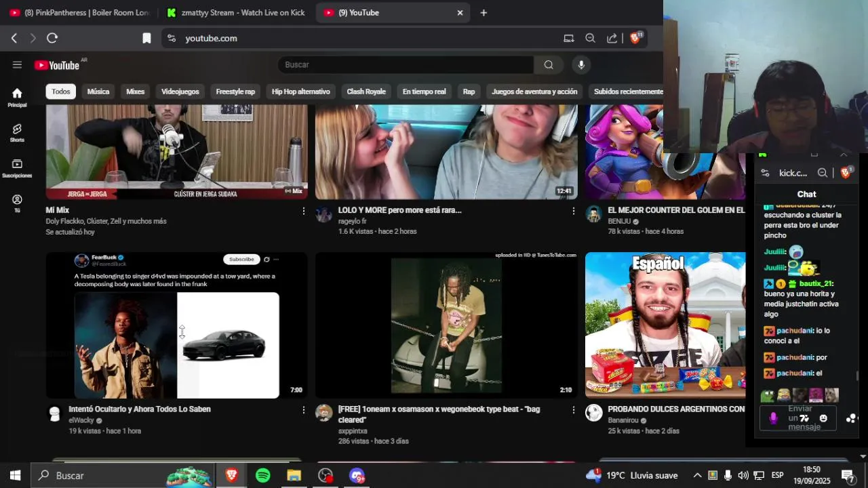868x488 pixels.
Task: Open Principal in the YouTube sidebar
Action: coord(17,98)
